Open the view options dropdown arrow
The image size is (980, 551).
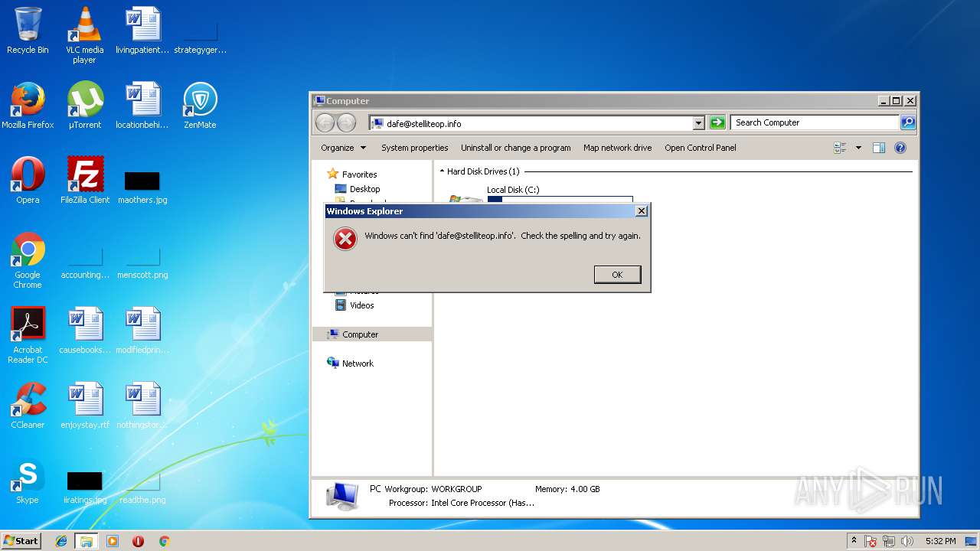(x=858, y=148)
